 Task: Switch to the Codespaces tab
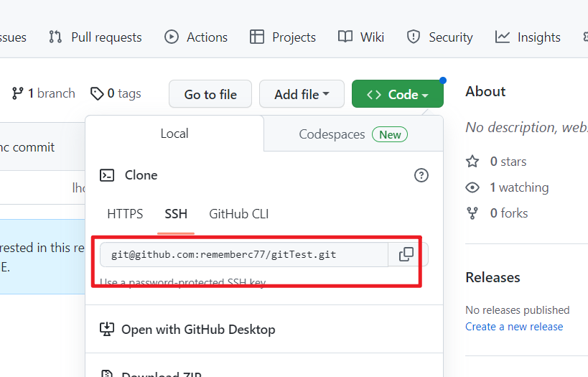(353, 134)
